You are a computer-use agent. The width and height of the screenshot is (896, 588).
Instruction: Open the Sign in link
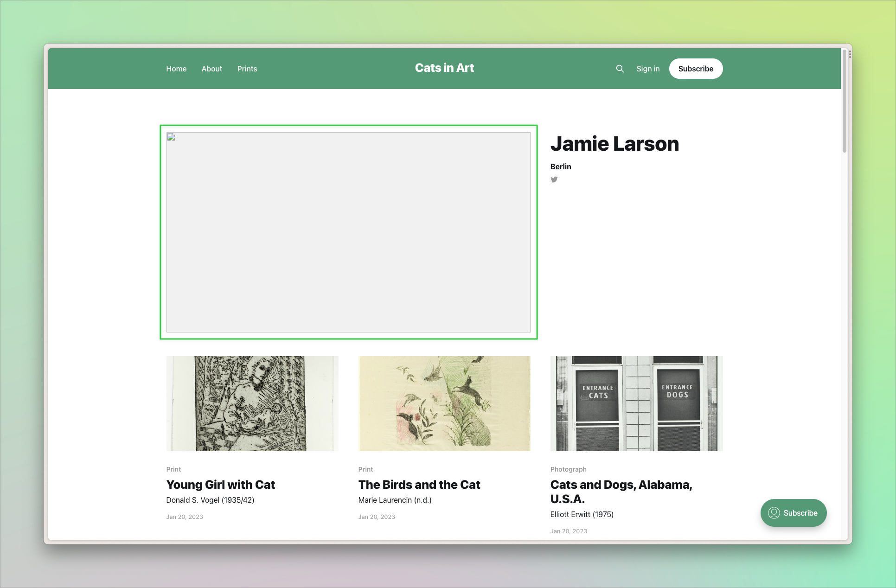[648, 68]
